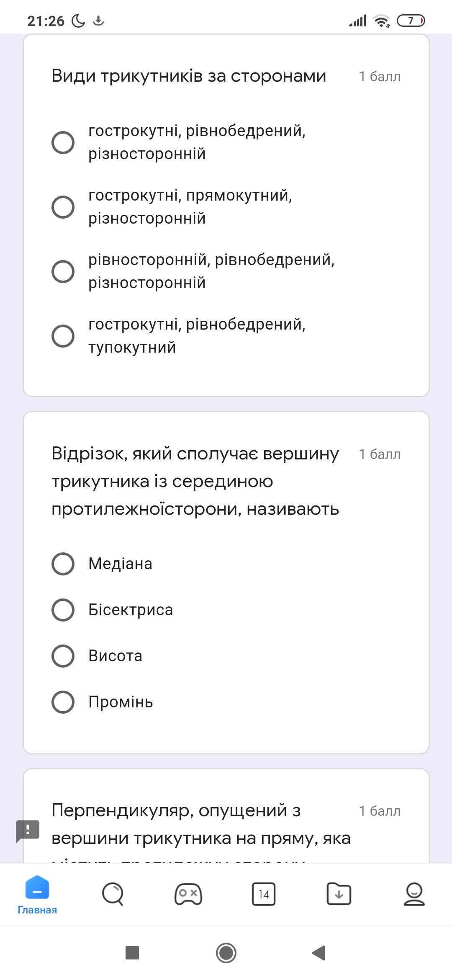452x980 pixels.
Task: Open the downloads folder icon
Action: click(339, 894)
